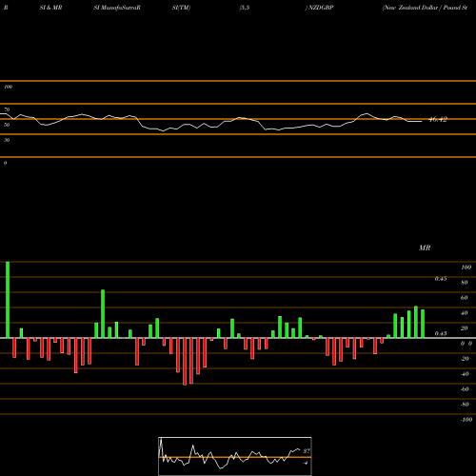This screenshot has width=476, height=476.
Task: Click the -20 label on the MR axis
Action: tap(465, 359)
